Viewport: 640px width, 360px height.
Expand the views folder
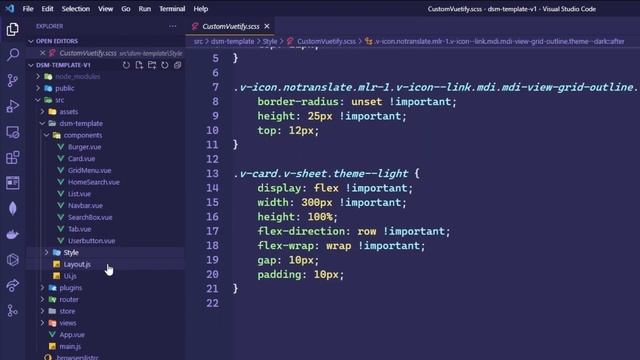(42, 323)
